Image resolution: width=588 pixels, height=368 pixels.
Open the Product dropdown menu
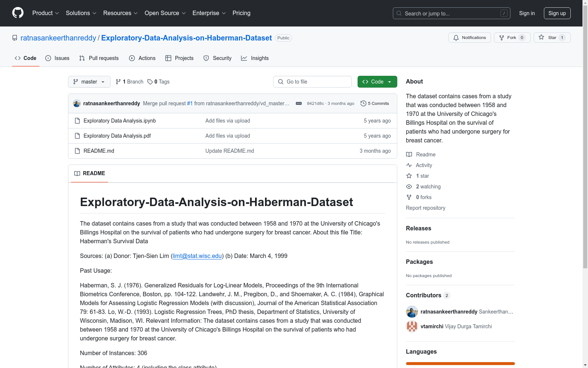(46, 13)
